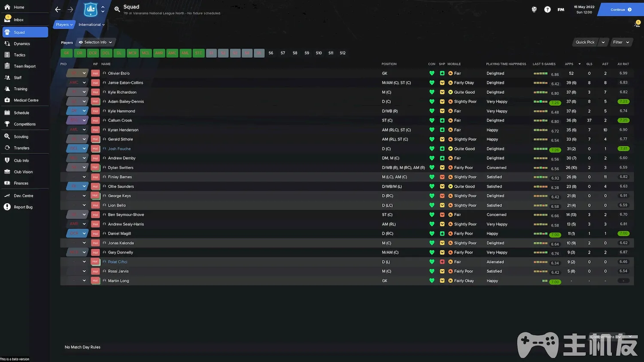Open the Finances section

pos(21,183)
